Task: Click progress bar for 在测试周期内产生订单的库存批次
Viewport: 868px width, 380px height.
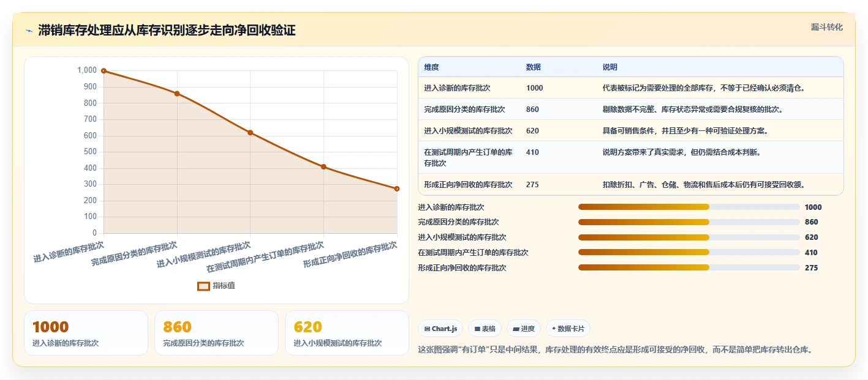Action: click(x=689, y=252)
